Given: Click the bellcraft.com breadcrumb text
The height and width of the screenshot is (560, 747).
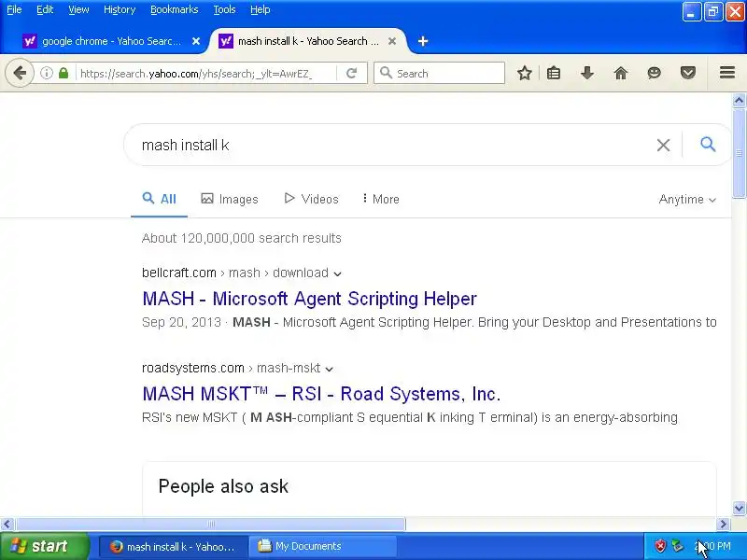Looking at the screenshot, I should [x=179, y=273].
